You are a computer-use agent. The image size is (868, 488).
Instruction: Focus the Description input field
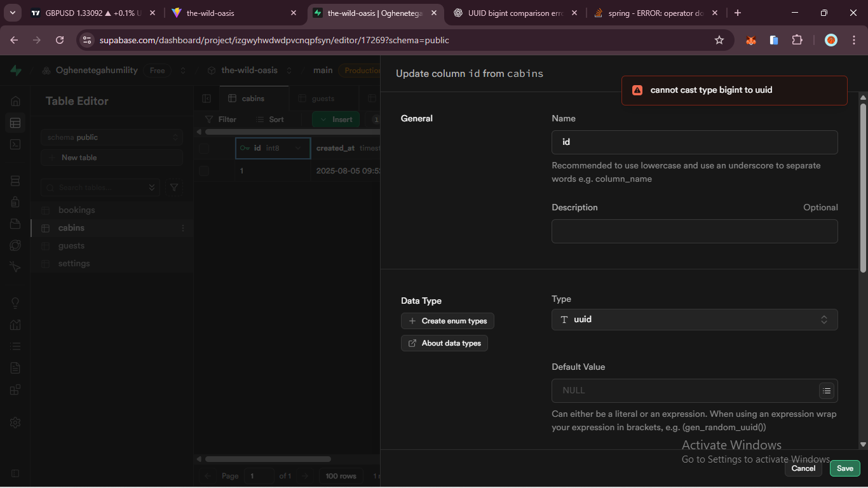pyautogui.click(x=695, y=231)
